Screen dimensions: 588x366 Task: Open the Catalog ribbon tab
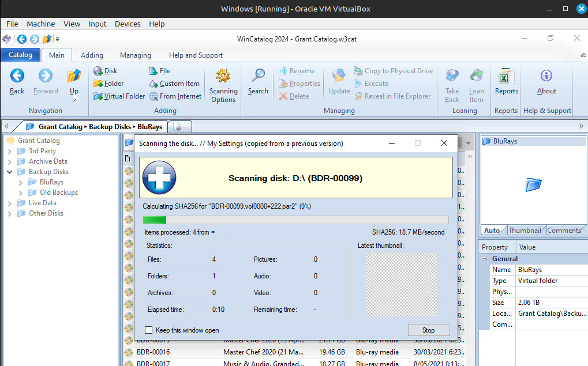(20, 55)
